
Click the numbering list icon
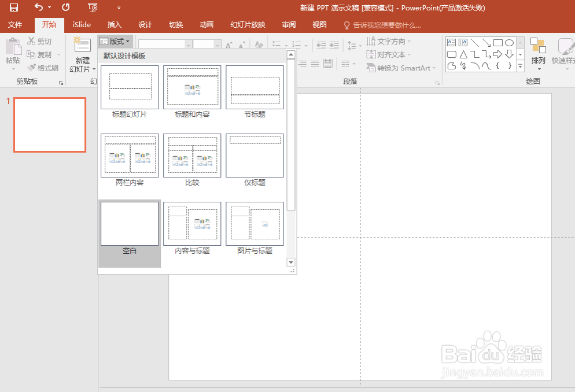(x=296, y=45)
